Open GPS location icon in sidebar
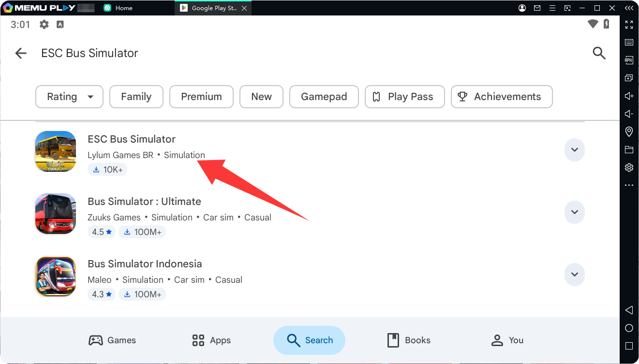The image size is (639, 364). (629, 131)
